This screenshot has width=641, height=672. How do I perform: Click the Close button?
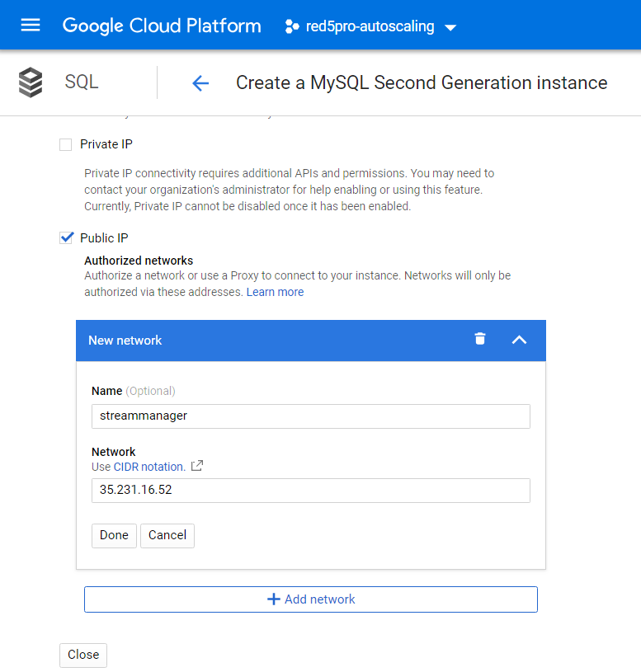point(83,655)
